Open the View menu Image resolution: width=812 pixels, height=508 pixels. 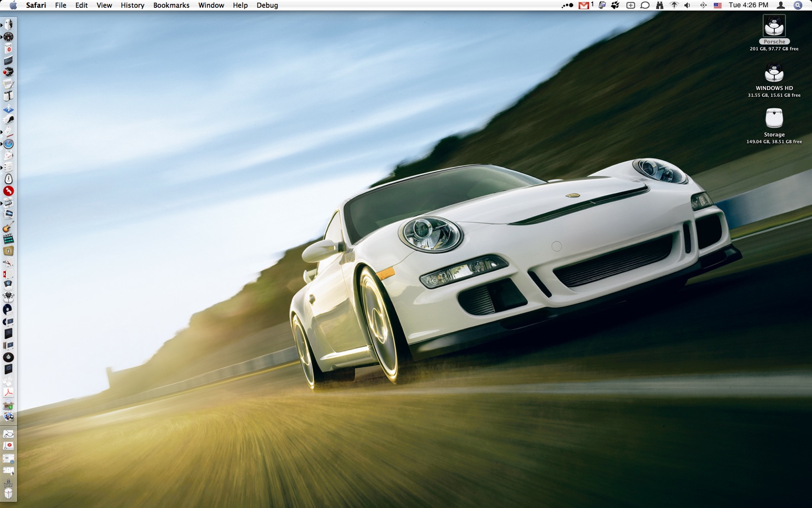(104, 5)
